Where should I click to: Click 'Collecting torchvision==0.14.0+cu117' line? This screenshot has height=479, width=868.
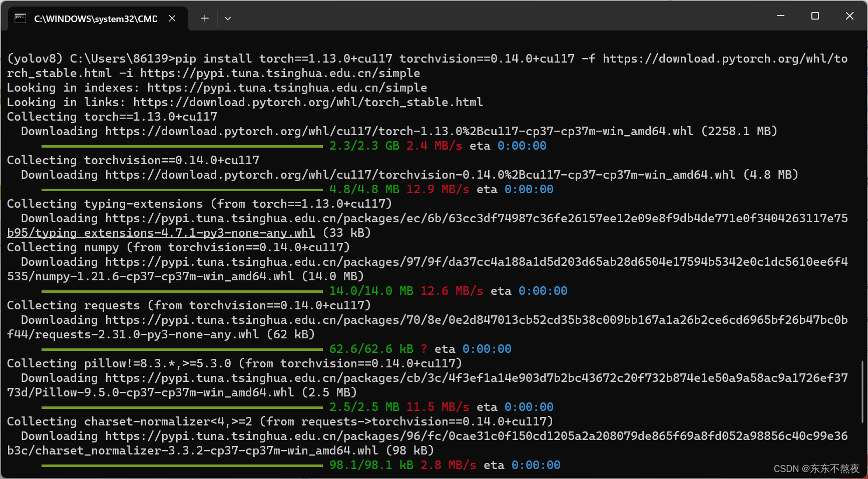[133, 160]
